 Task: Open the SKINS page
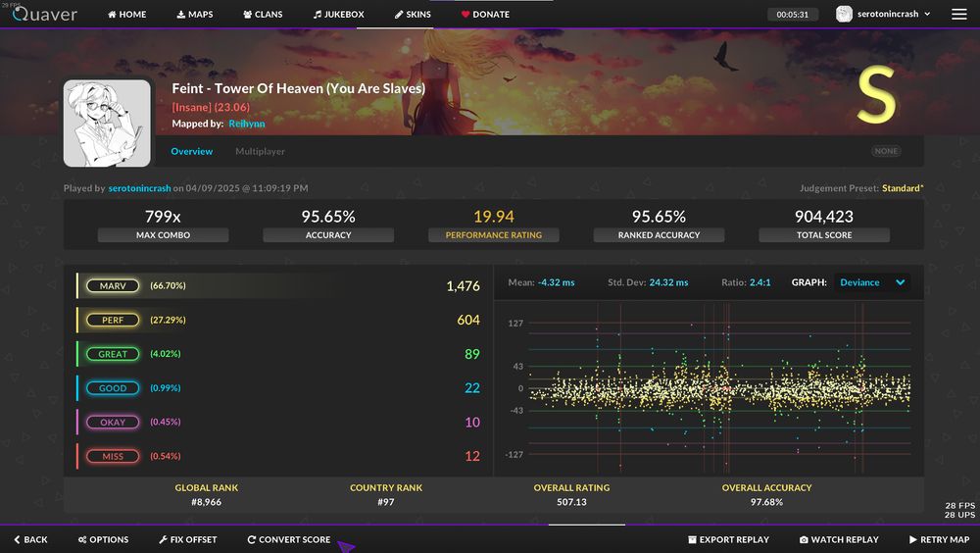413,14
